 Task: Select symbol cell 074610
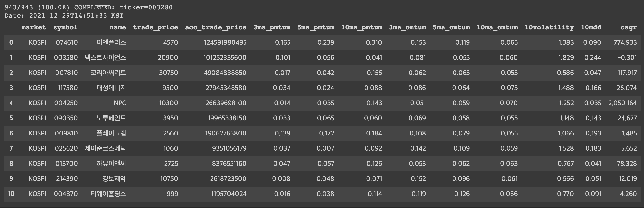point(67,42)
